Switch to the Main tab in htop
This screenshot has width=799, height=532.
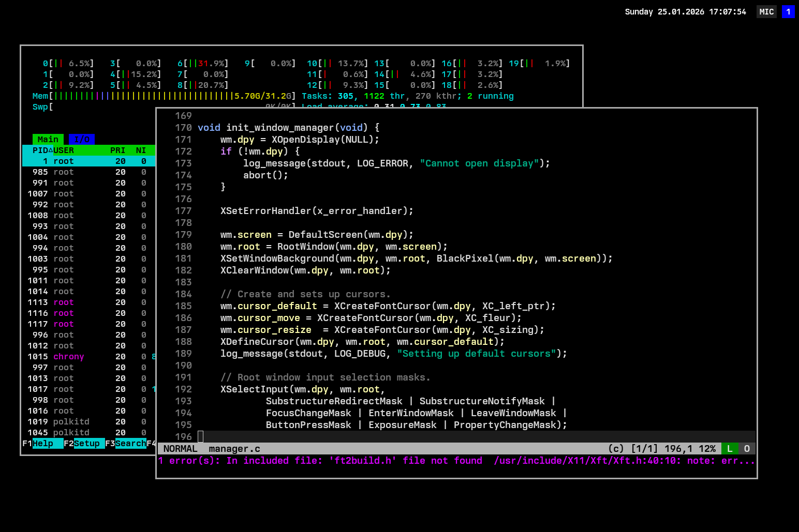pyautogui.click(x=48, y=140)
